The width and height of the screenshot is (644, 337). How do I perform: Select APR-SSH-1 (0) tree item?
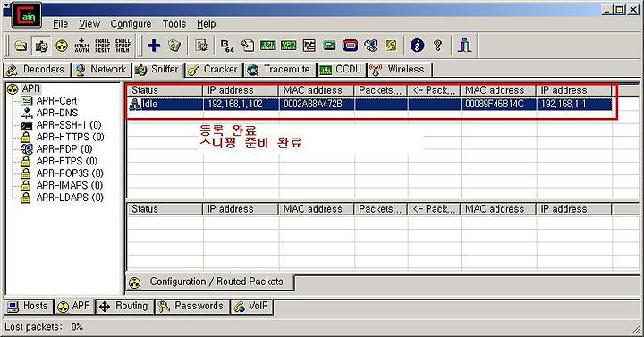(x=68, y=125)
